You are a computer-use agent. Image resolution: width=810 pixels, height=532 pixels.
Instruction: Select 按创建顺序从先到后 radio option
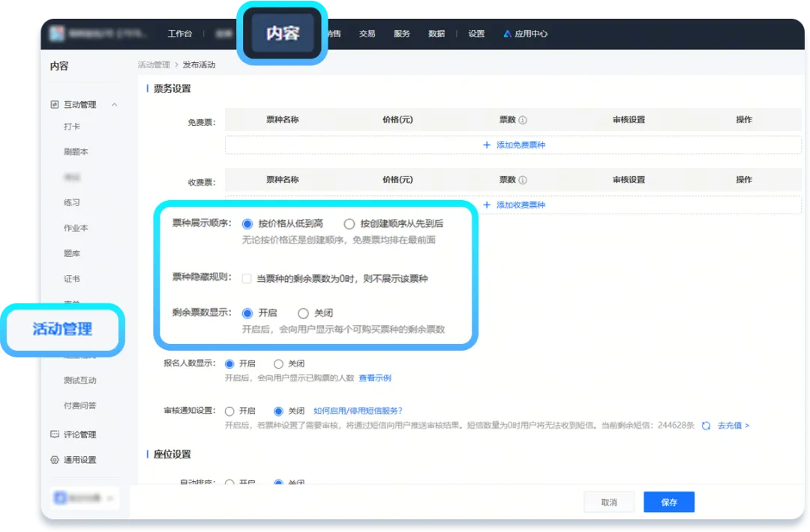coord(349,223)
